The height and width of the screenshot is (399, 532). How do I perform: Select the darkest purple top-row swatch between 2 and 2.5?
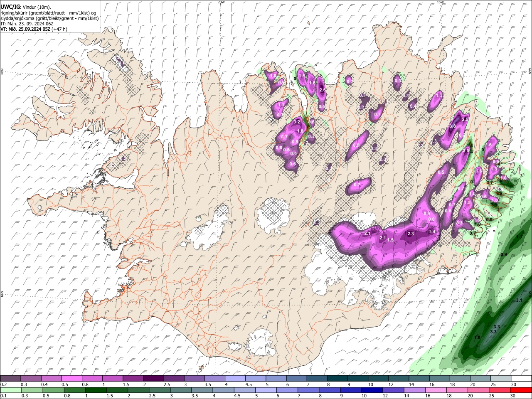click(x=153, y=378)
